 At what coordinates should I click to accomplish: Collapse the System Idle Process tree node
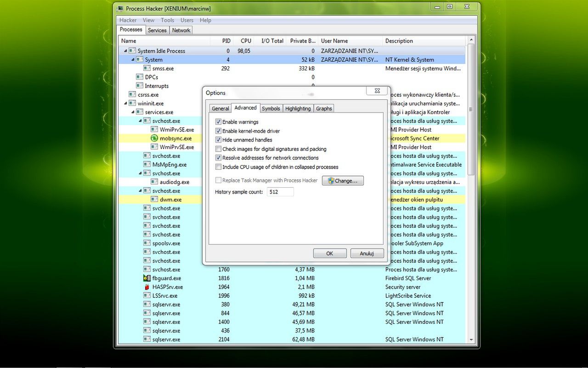tap(125, 51)
